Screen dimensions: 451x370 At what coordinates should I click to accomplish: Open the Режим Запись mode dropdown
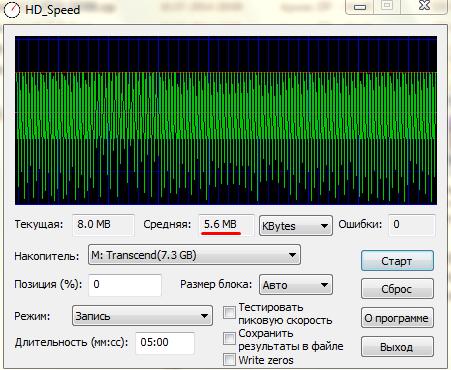(142, 316)
